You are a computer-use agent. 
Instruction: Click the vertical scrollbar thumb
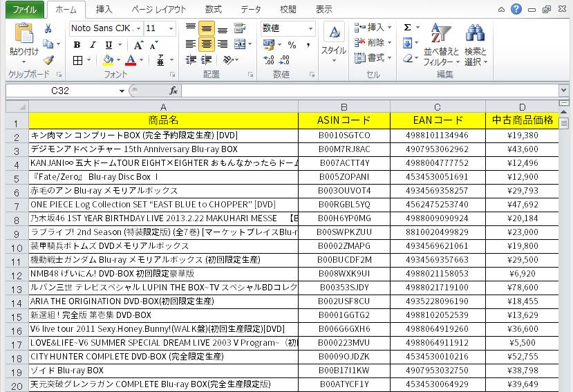[564, 123]
